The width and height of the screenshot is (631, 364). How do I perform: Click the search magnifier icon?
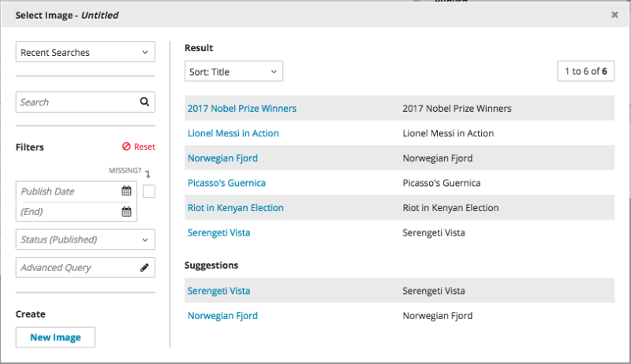[144, 102]
